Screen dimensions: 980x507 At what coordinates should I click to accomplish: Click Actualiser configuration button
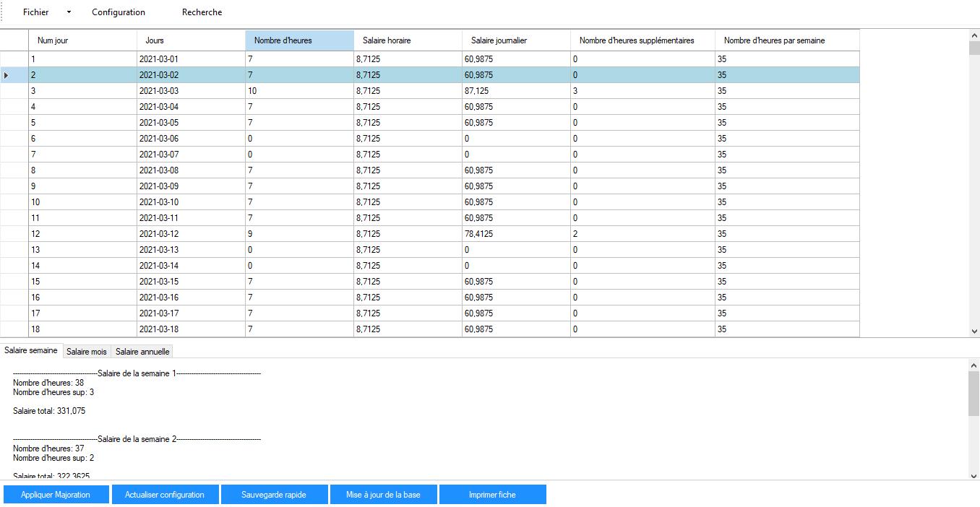(x=165, y=495)
